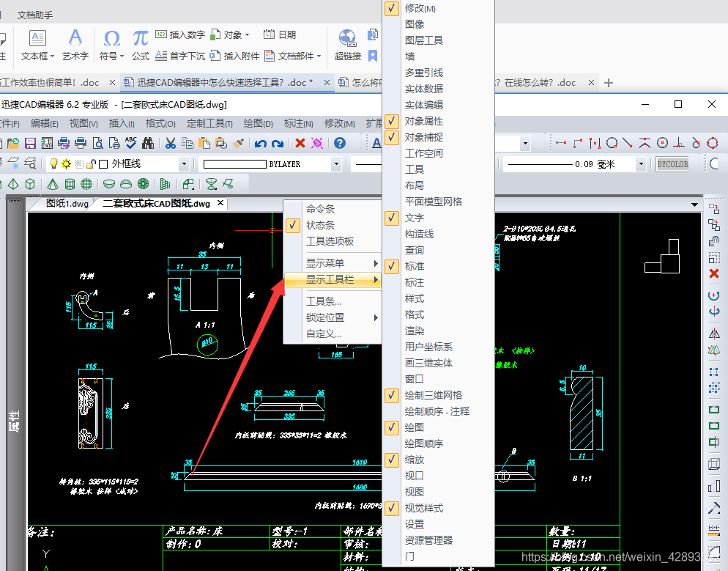Click the blue Undo arrow
The height and width of the screenshot is (571, 728).
261,143
